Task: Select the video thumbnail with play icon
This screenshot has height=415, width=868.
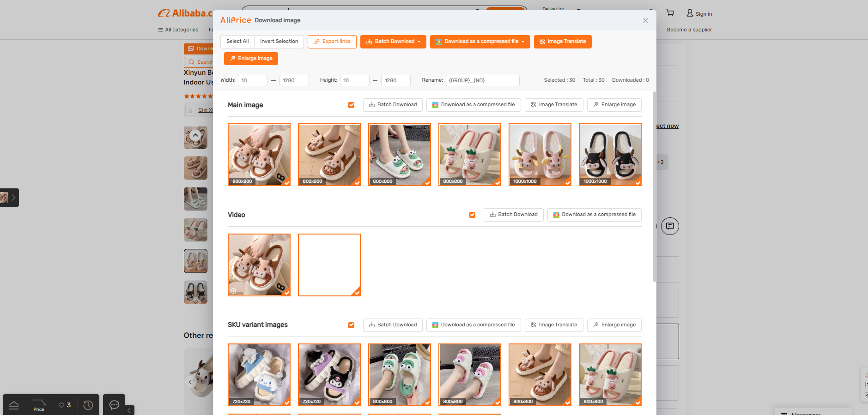Action: click(x=259, y=265)
